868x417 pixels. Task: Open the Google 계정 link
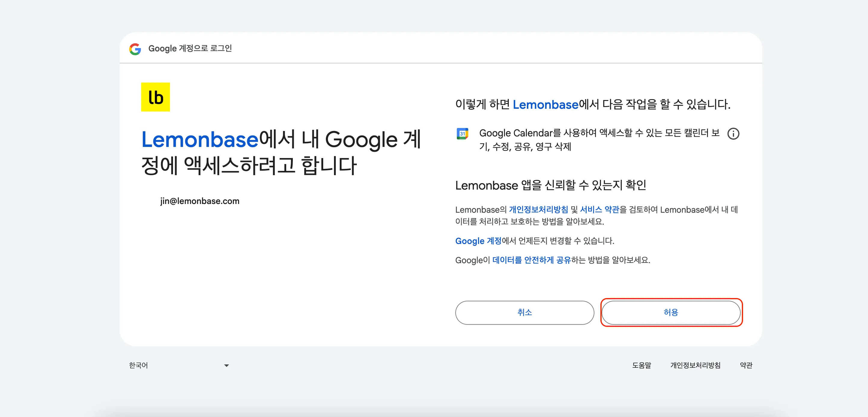[x=478, y=241]
